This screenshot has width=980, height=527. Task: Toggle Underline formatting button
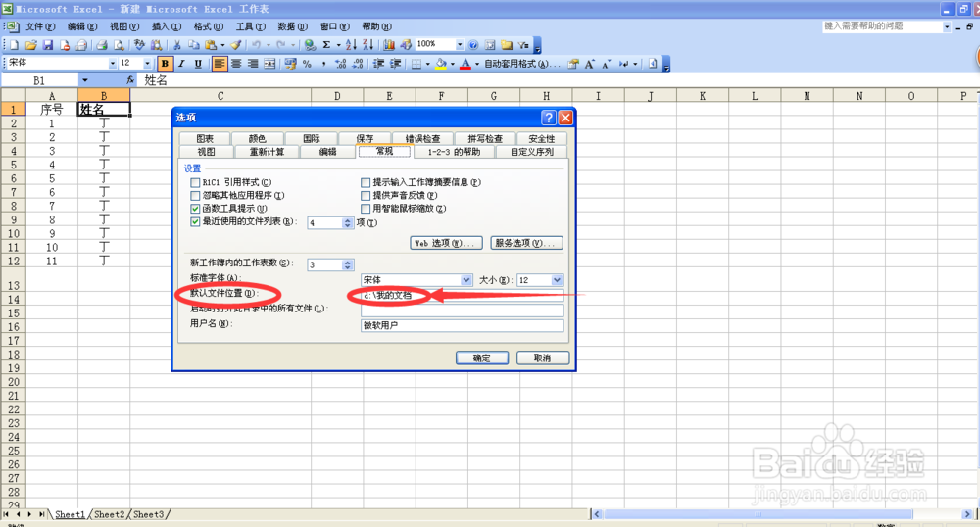198,63
